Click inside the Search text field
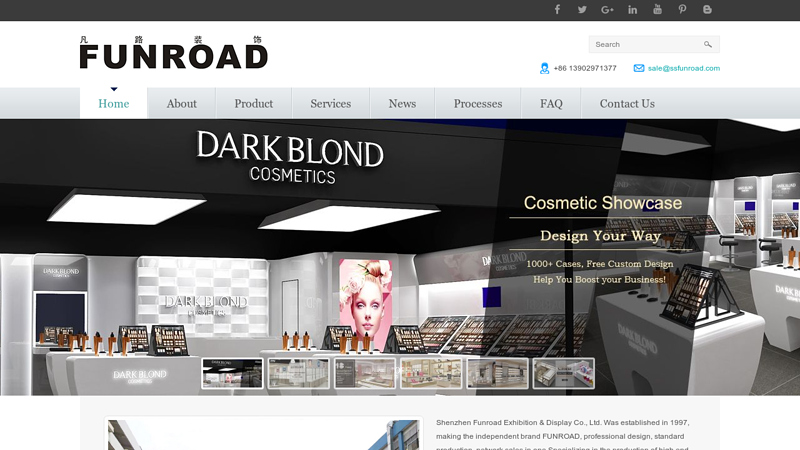Viewport: 800px width, 450px height. click(x=645, y=45)
